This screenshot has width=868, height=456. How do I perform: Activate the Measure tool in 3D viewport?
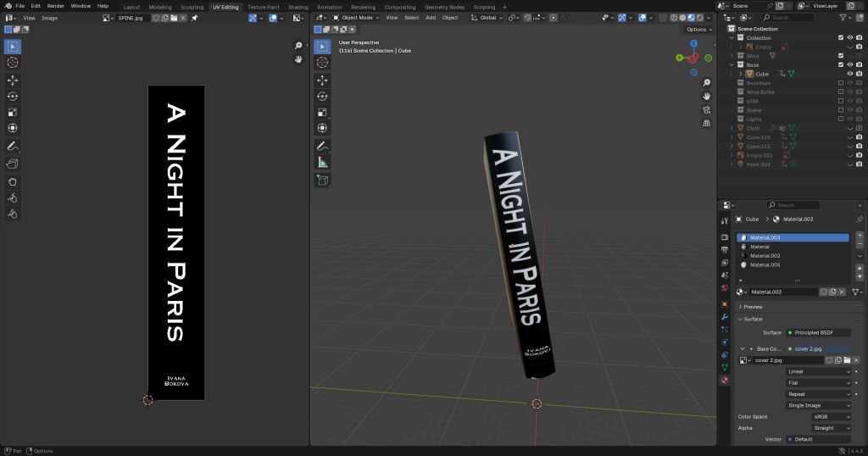coord(322,162)
